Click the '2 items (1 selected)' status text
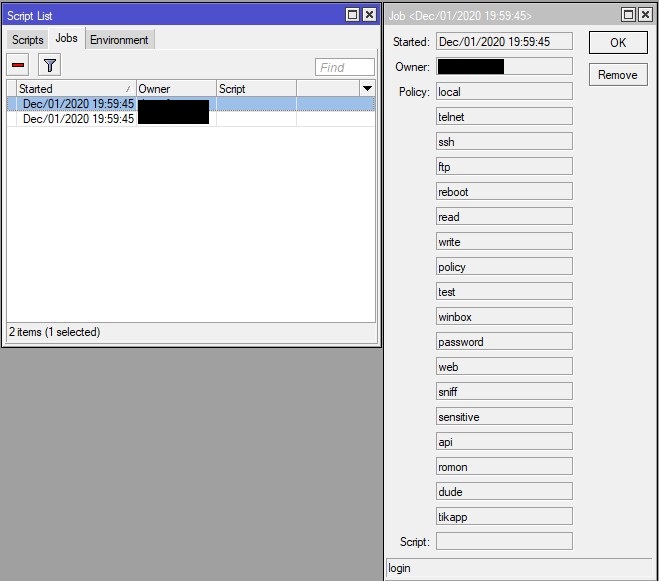Image resolution: width=659 pixels, height=581 pixels. (55, 332)
